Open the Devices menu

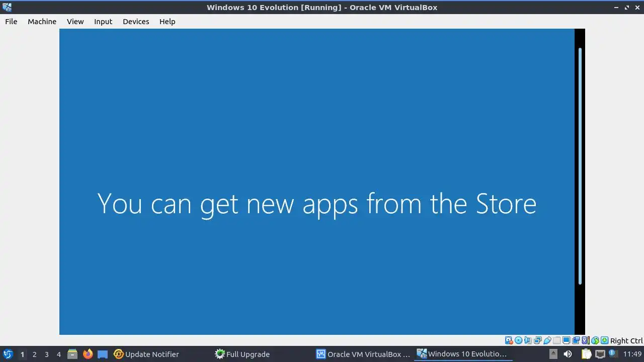coord(136,22)
